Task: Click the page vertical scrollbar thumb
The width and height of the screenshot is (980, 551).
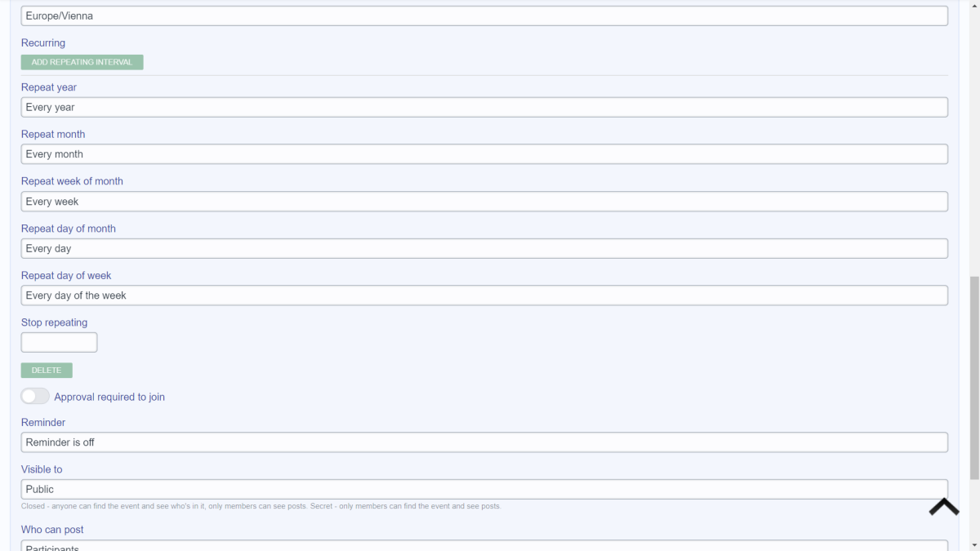Action: pos(973,378)
